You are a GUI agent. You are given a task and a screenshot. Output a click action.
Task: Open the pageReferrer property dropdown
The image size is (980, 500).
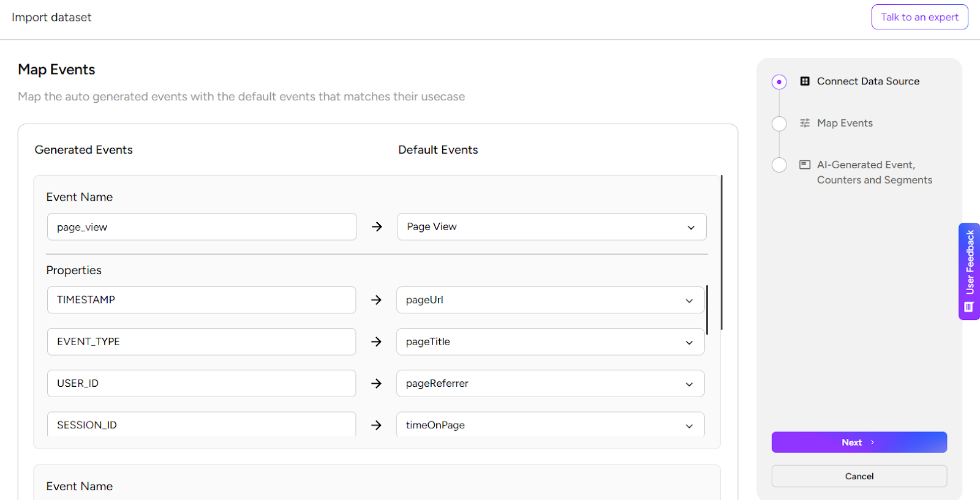coord(550,383)
